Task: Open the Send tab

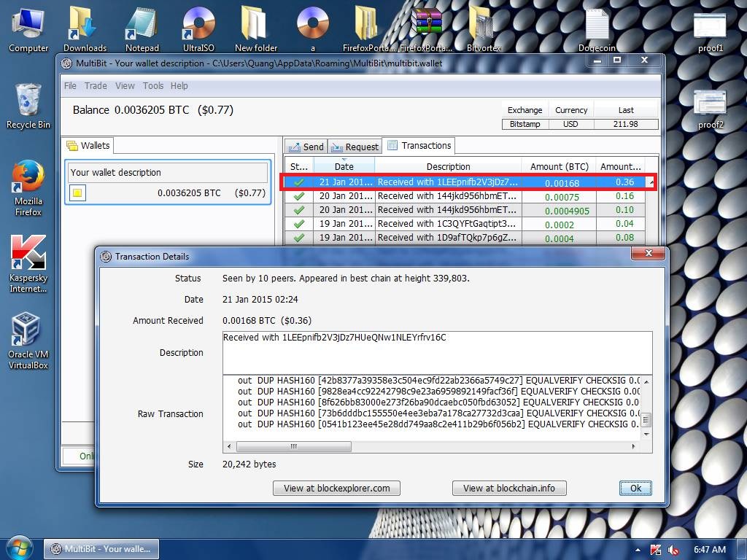Action: pos(306,147)
